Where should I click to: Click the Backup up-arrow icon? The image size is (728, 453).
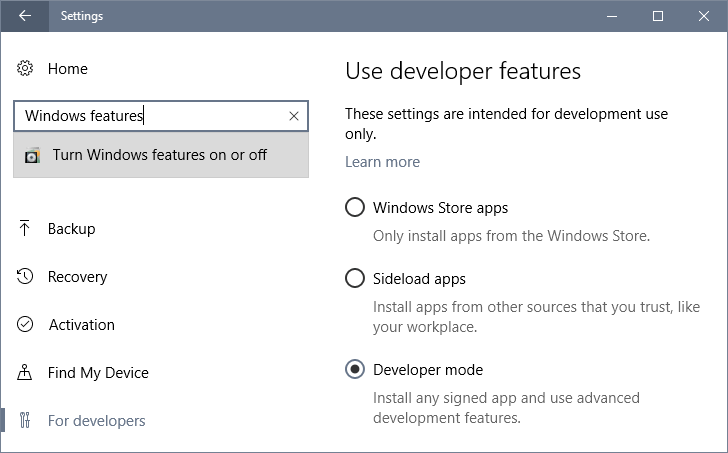pos(25,228)
